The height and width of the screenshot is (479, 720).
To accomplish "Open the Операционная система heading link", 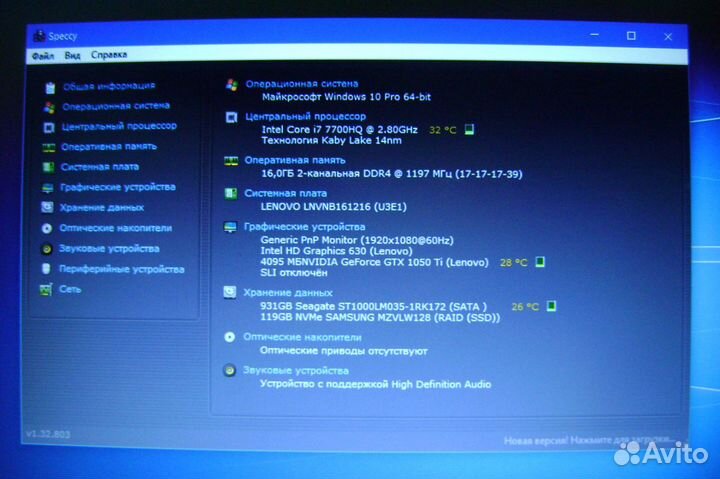I will [302, 84].
